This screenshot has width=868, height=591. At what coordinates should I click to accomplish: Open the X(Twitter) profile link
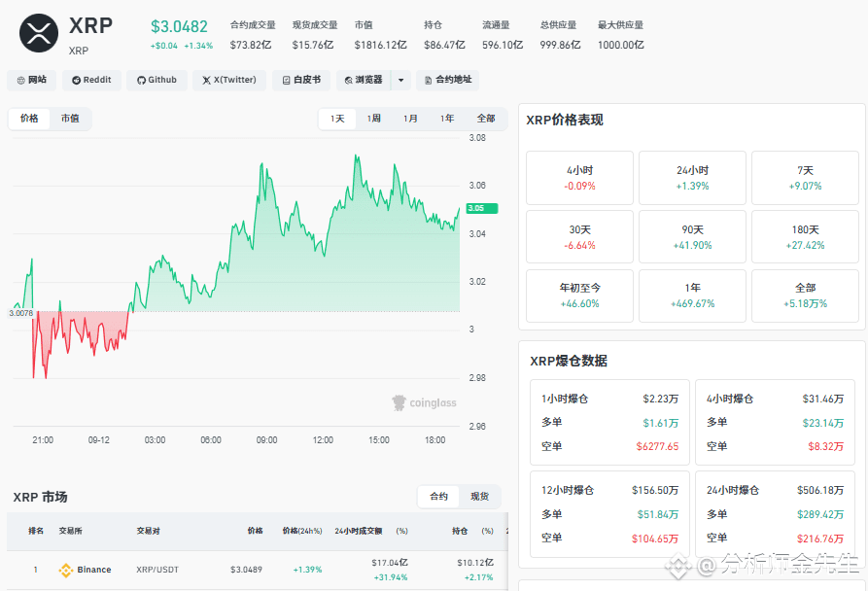pos(229,81)
